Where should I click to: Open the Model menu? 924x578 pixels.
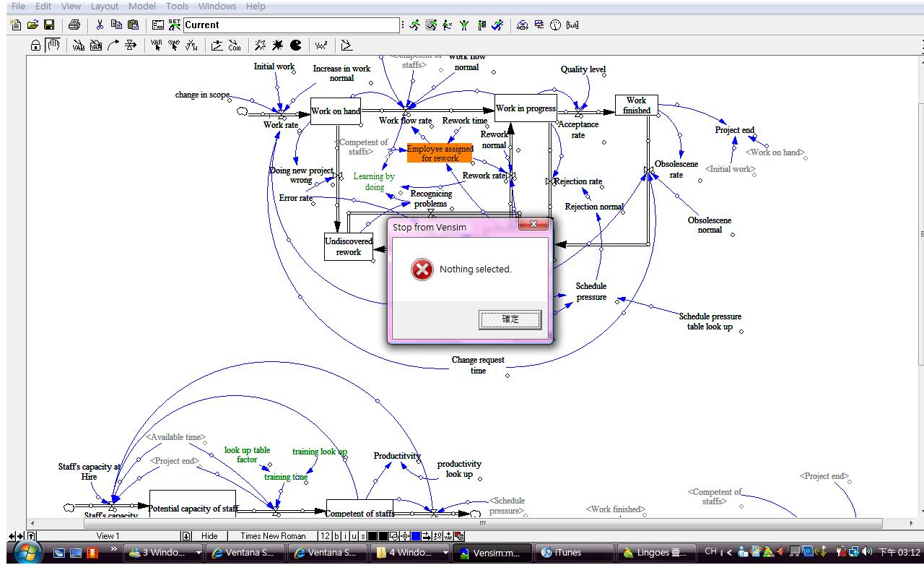(x=141, y=6)
